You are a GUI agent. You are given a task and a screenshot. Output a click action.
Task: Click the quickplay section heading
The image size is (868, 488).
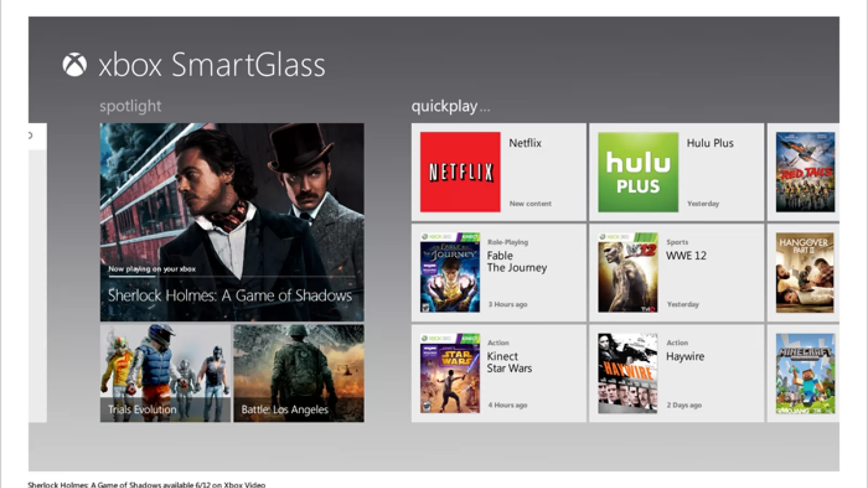[450, 106]
